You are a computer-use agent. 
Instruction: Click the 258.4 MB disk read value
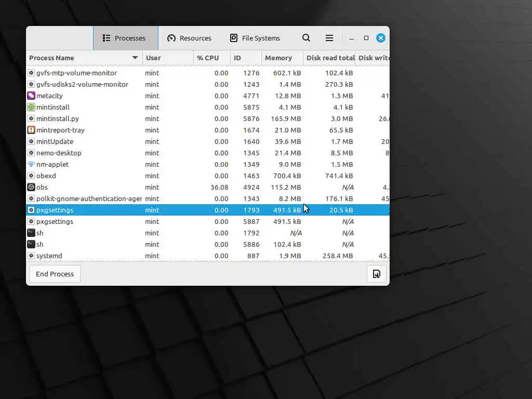pyautogui.click(x=338, y=256)
